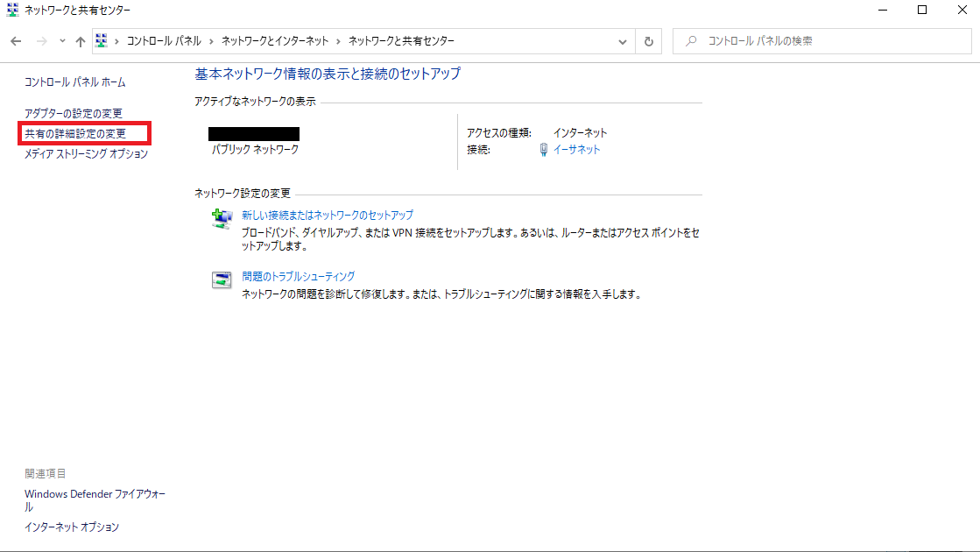Click the troubleshooting icon
The image size is (980, 552).
pyautogui.click(x=222, y=280)
